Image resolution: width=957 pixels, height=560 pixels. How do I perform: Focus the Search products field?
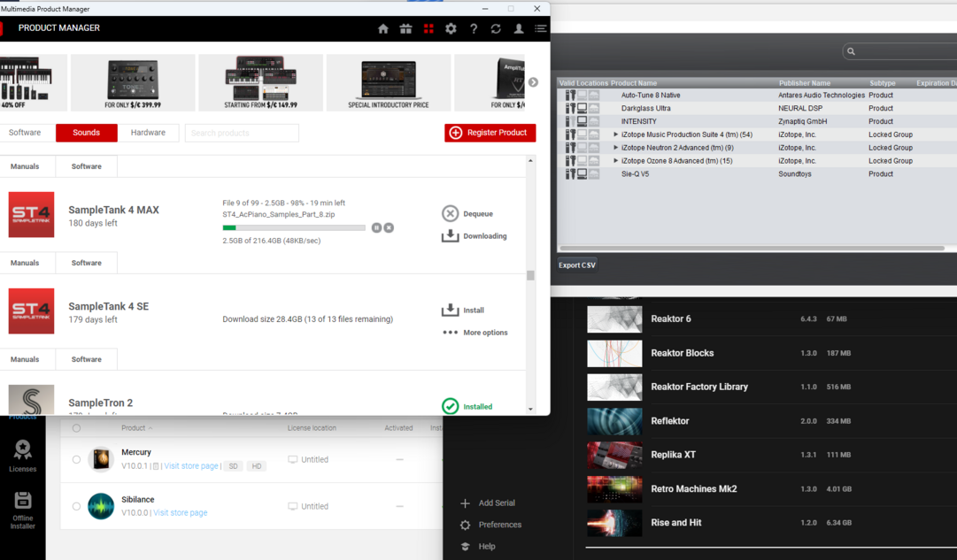point(242,133)
